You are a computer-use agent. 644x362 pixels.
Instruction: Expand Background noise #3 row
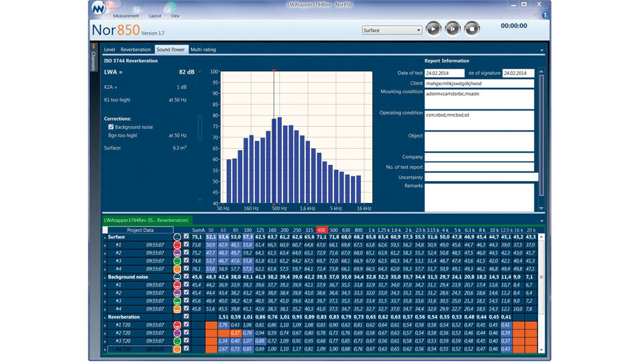click(105, 301)
